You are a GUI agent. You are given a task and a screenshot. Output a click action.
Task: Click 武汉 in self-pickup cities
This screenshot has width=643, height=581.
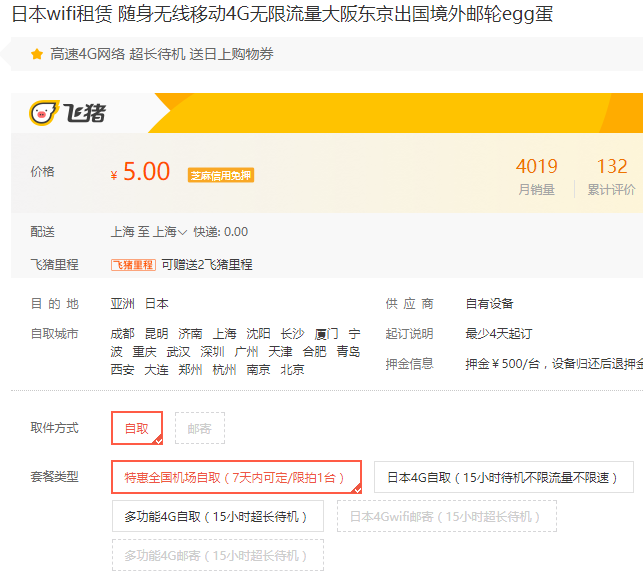pyautogui.click(x=178, y=352)
